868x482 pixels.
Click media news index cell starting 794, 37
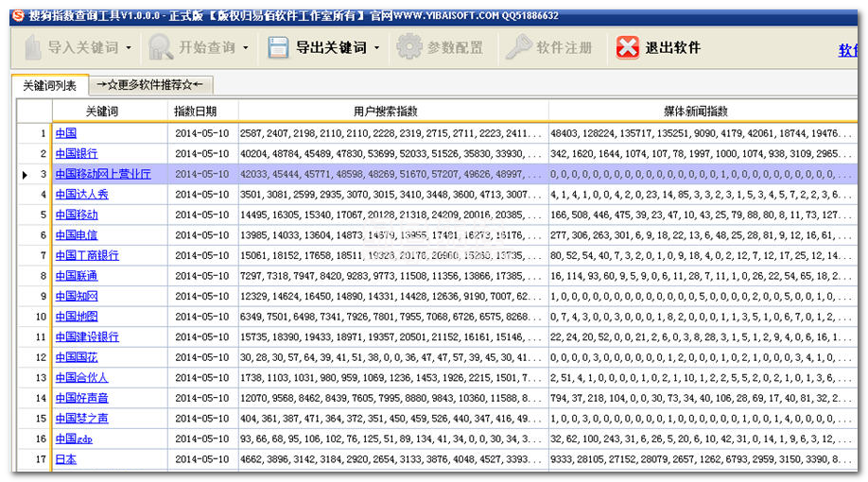coord(703,398)
